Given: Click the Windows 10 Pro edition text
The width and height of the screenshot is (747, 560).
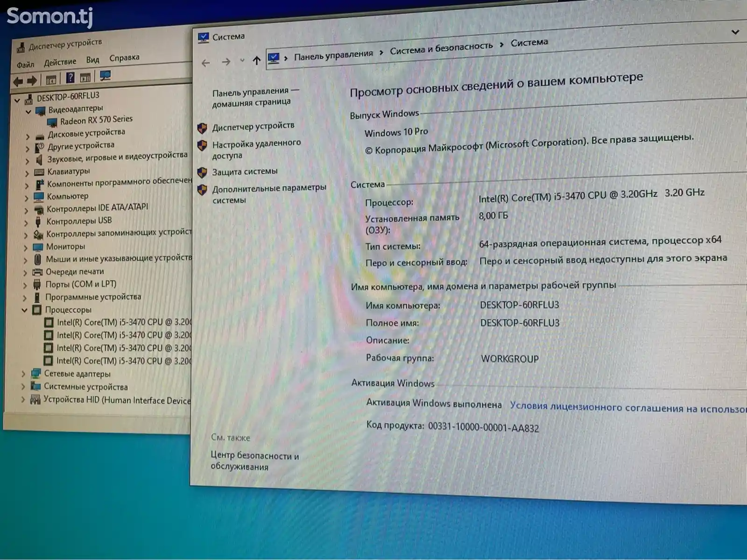Looking at the screenshot, I should [x=396, y=132].
